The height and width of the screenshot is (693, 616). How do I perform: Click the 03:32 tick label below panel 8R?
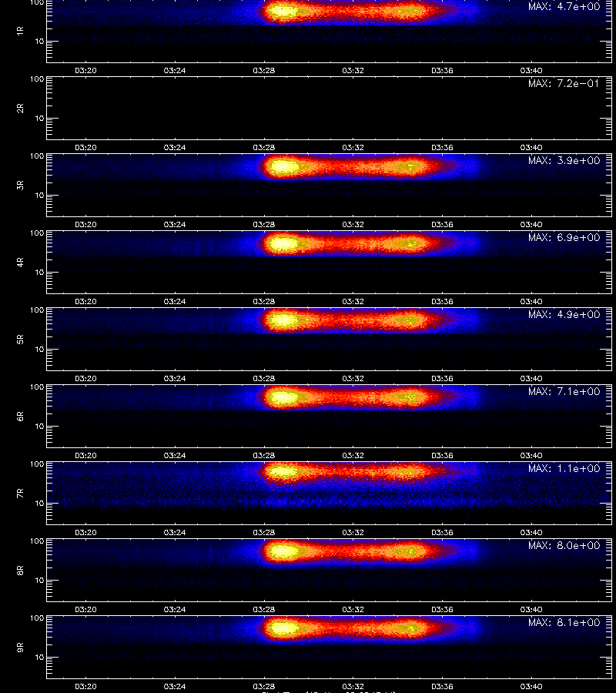click(353, 609)
